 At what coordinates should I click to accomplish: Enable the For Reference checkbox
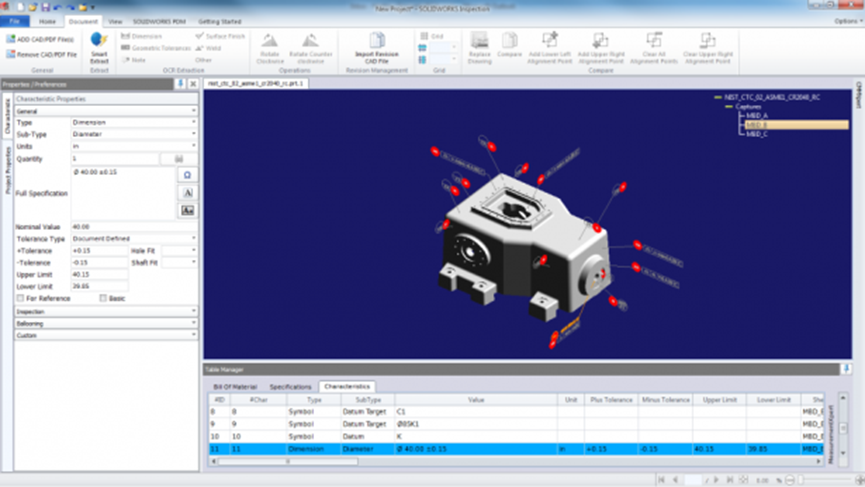pyautogui.click(x=21, y=298)
